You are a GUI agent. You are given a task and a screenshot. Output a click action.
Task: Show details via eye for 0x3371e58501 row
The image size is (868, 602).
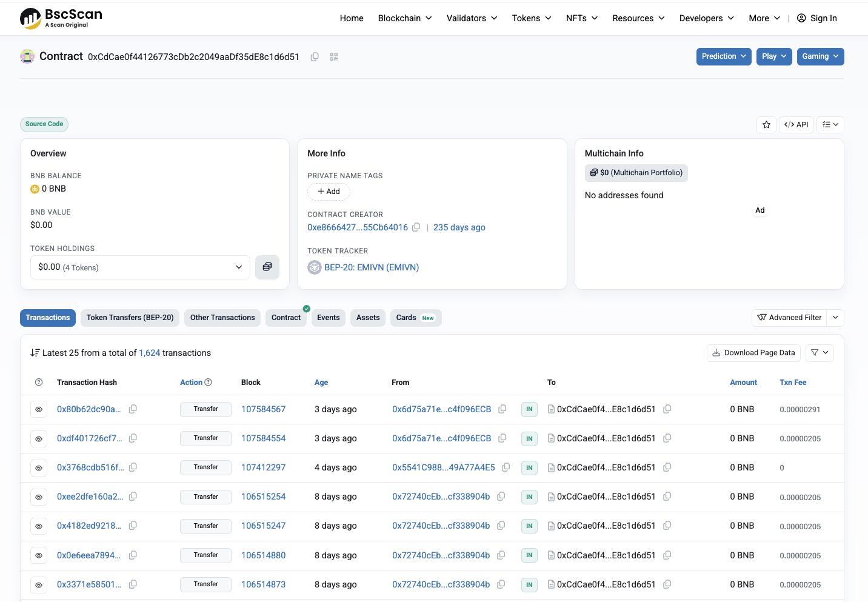click(x=39, y=585)
